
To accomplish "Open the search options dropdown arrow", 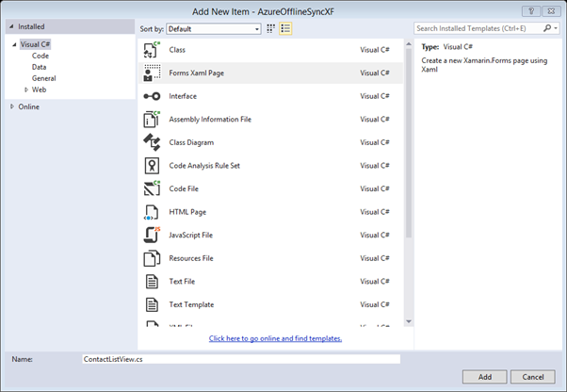I will 556,28.
